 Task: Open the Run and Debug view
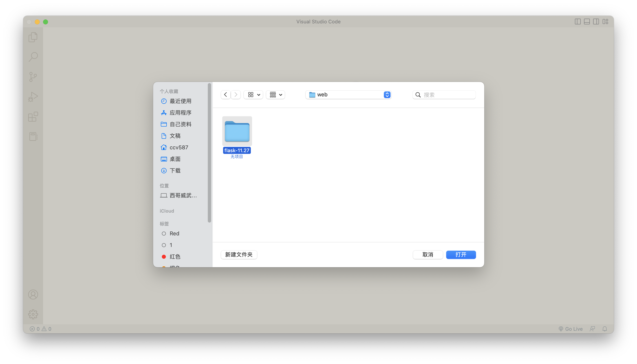[x=33, y=97]
